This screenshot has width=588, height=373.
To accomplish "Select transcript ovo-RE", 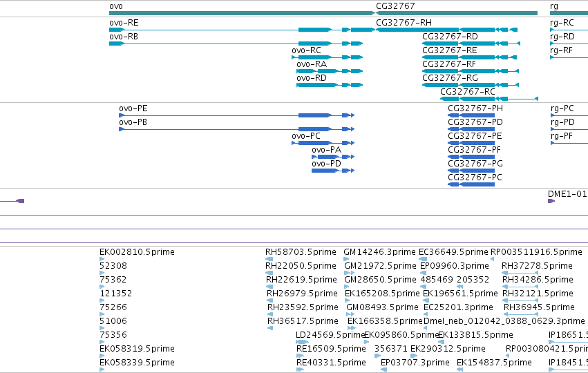I will click(242, 30).
